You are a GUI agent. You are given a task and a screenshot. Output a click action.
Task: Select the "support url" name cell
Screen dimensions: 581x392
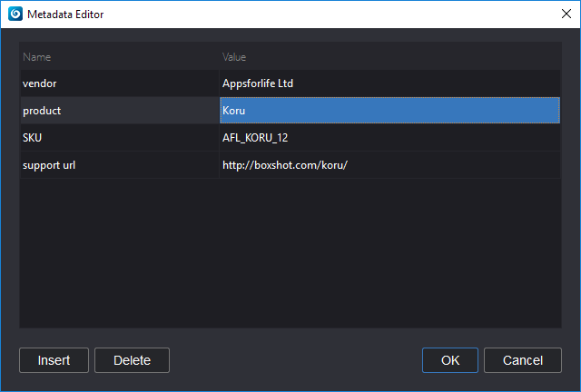(x=120, y=165)
